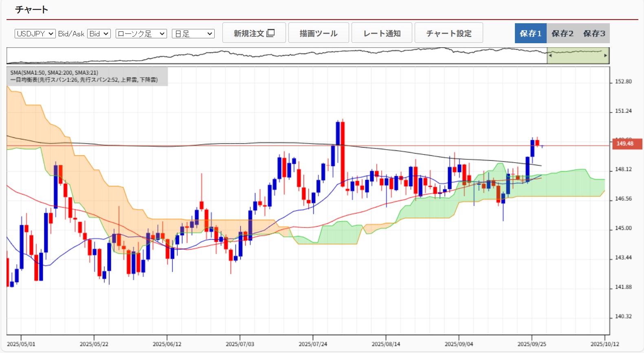Click the 2025/10/12 date axis label

point(605,344)
